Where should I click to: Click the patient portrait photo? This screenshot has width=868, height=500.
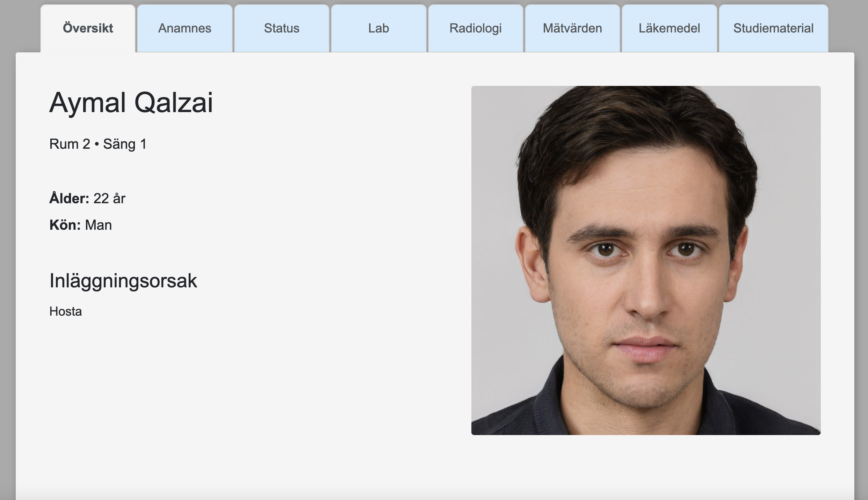point(646,260)
